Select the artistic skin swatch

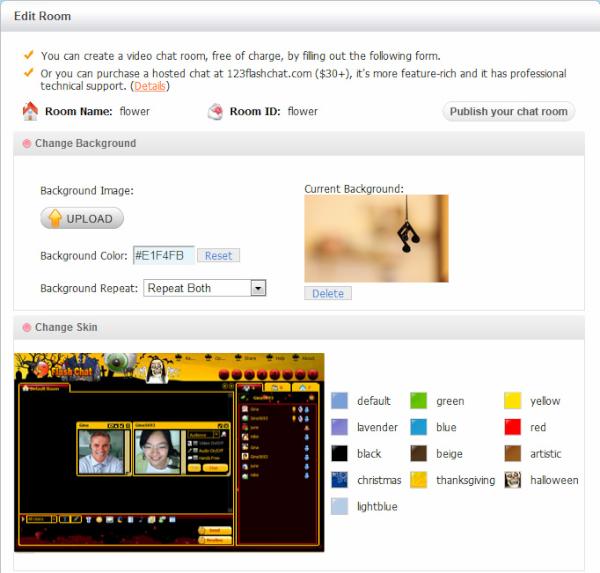point(513,454)
